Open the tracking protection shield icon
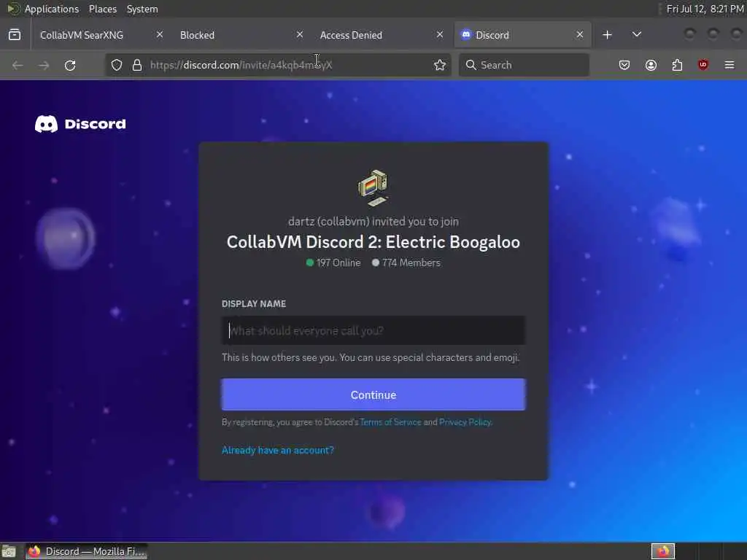747x560 pixels. [x=117, y=65]
